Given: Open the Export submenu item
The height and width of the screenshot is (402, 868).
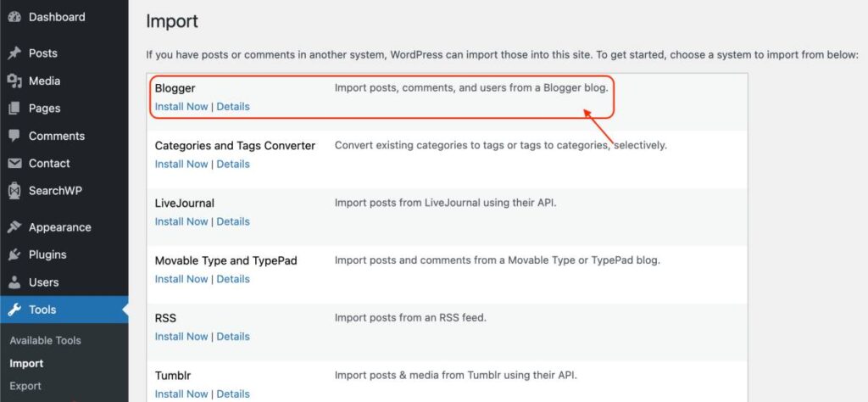Looking at the screenshot, I should tap(25, 386).
